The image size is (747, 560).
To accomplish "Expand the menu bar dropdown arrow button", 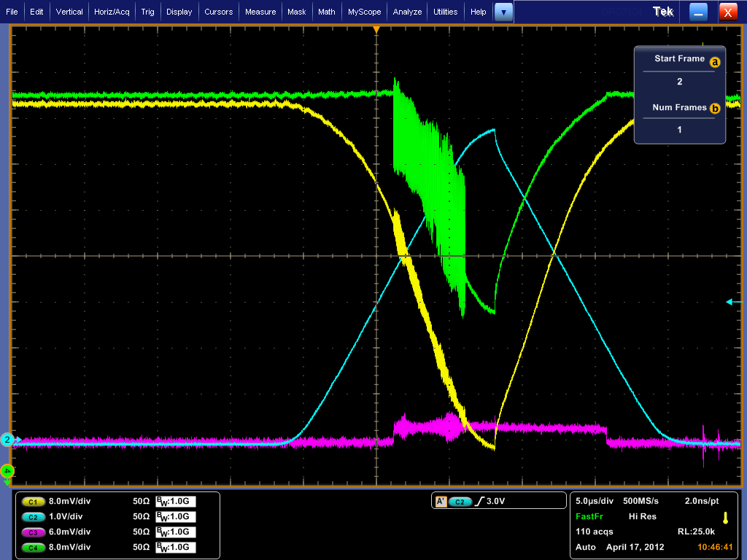I will coord(503,12).
